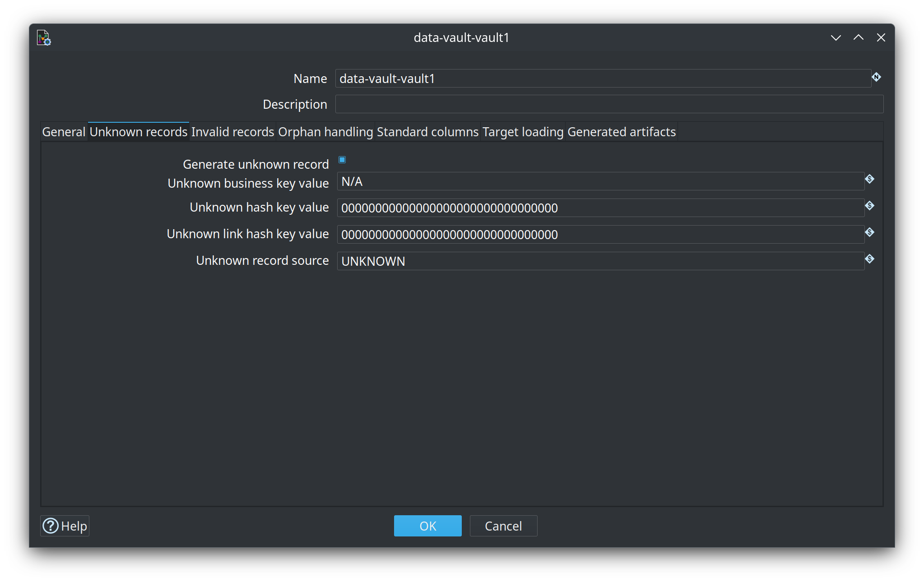Click the Cancel button
Viewport: 924px width, 582px height.
[x=503, y=526]
